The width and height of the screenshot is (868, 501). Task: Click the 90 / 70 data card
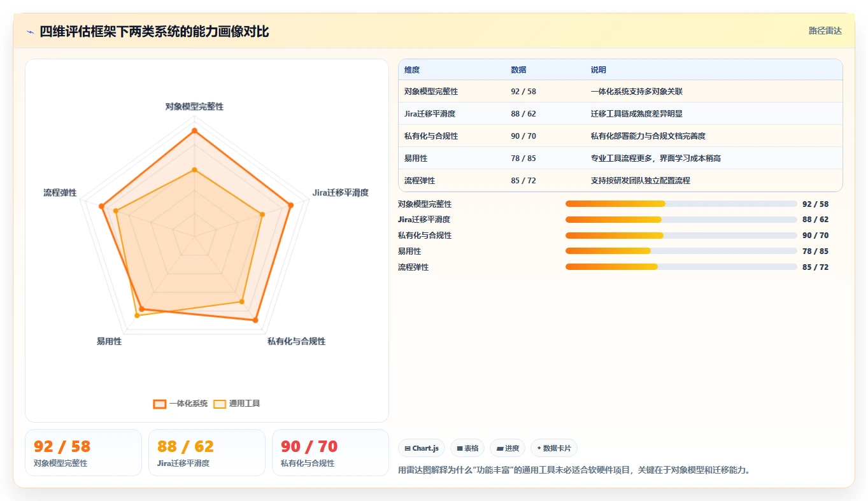[331, 453]
